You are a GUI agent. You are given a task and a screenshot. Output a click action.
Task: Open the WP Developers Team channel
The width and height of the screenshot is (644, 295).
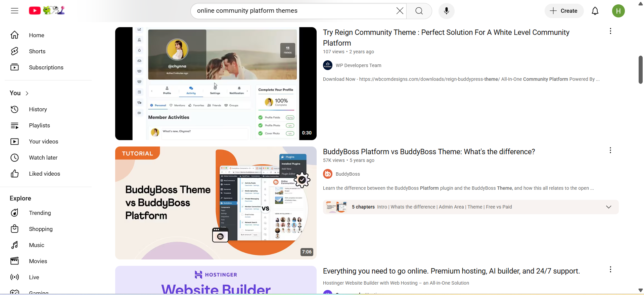coord(358,65)
